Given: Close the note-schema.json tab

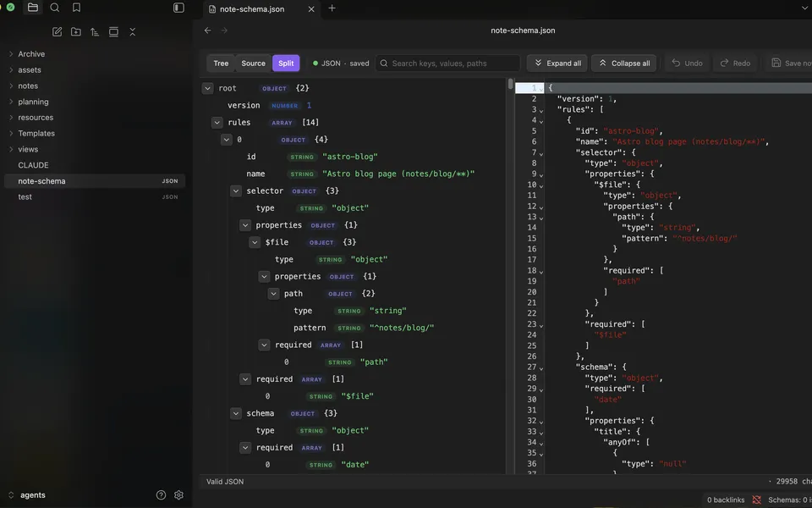Looking at the screenshot, I should 311,8.
